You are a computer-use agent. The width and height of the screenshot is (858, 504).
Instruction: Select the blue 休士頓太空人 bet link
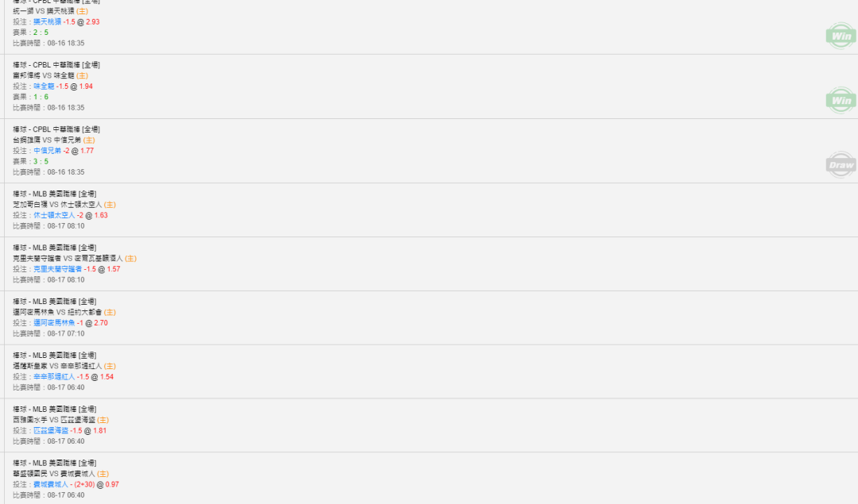click(54, 215)
